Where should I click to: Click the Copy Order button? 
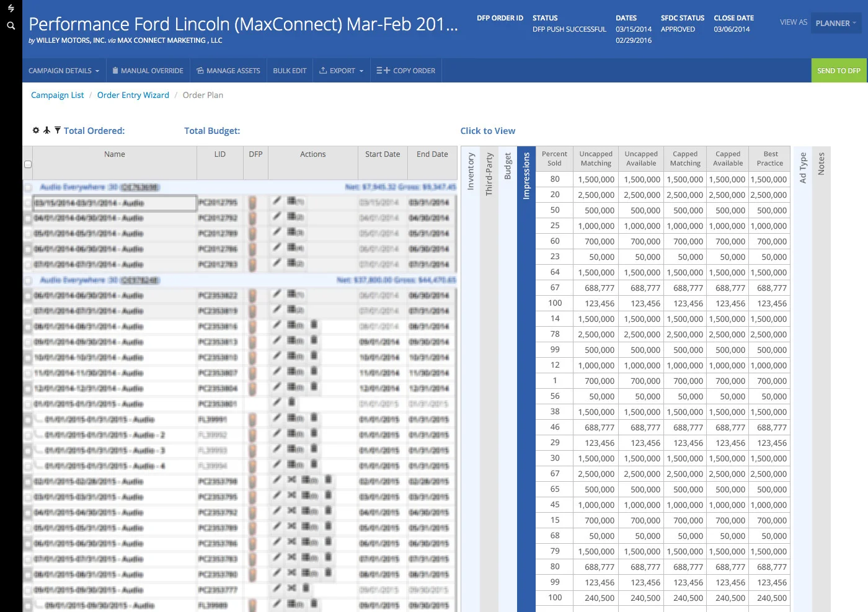(406, 71)
